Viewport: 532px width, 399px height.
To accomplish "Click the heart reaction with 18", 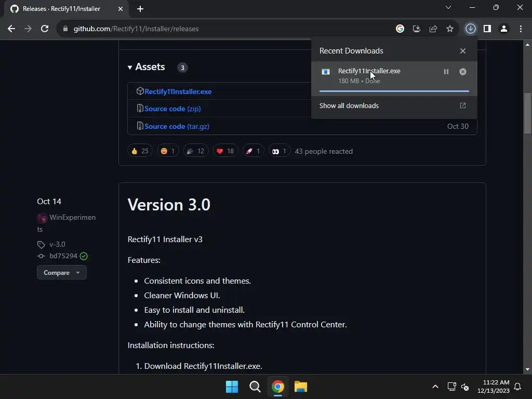I will (x=225, y=151).
